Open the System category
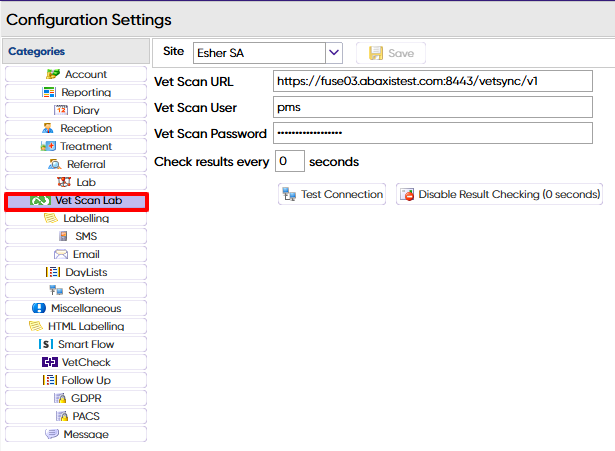This screenshot has height=451, width=615. point(76,291)
